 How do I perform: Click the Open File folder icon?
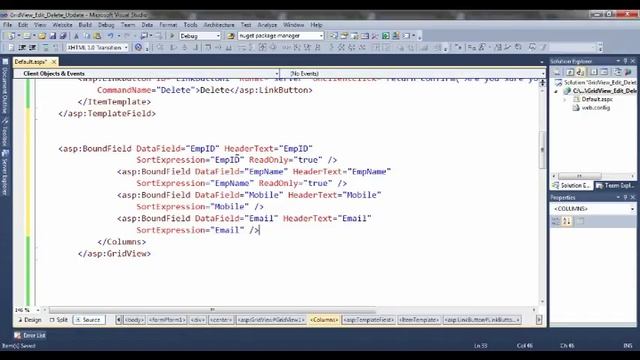[42, 36]
